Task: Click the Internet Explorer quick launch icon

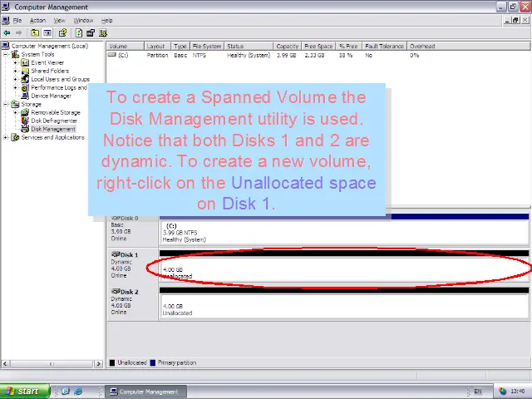Action: point(78,392)
